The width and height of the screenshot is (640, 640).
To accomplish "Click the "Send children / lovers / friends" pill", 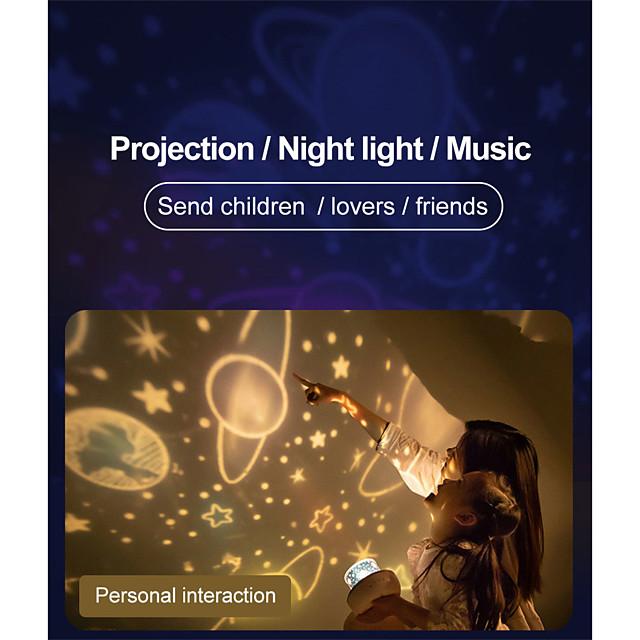I will [x=322, y=207].
